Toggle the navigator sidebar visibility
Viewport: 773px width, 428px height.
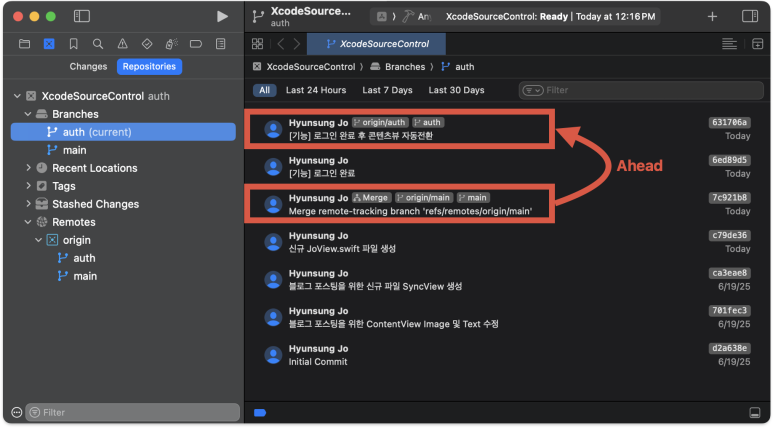tap(82, 16)
